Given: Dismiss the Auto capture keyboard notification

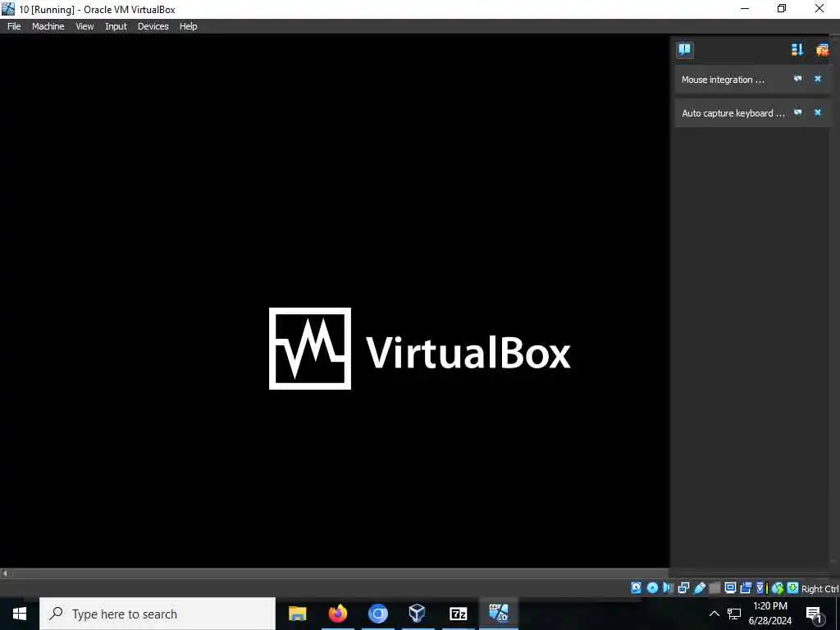Looking at the screenshot, I should pyautogui.click(x=818, y=112).
